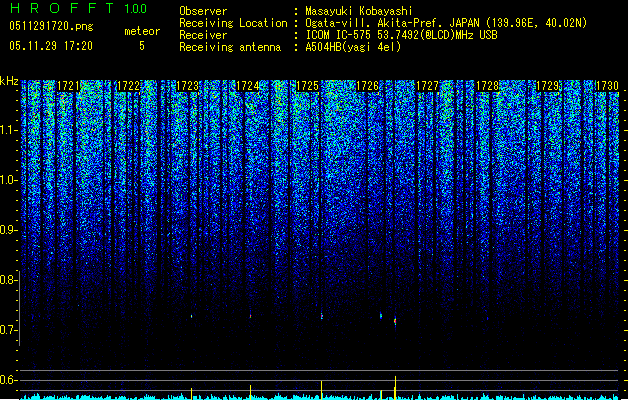This screenshot has height=400, width=629.
Task: Click the kHz axis unit label
Action: (x=9, y=81)
